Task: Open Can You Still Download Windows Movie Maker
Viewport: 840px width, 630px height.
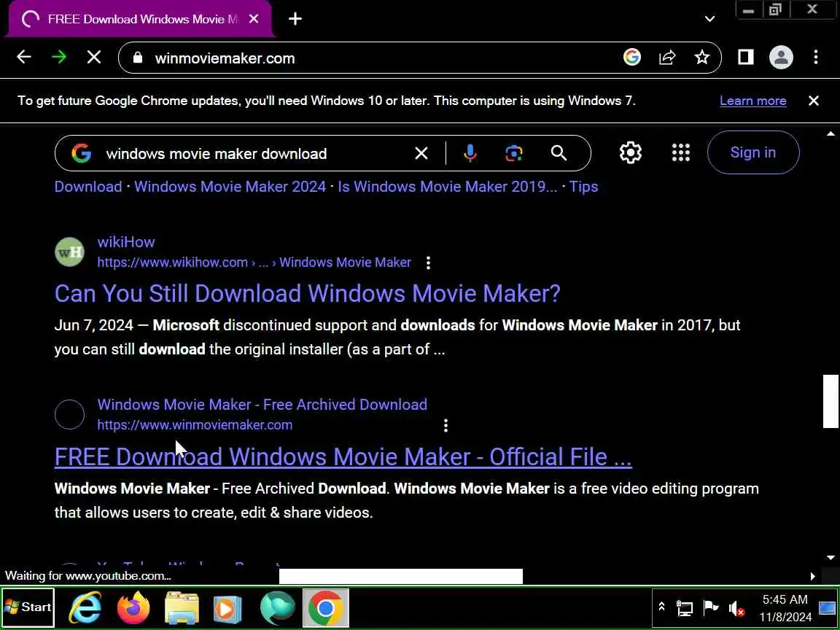Action: (x=308, y=294)
